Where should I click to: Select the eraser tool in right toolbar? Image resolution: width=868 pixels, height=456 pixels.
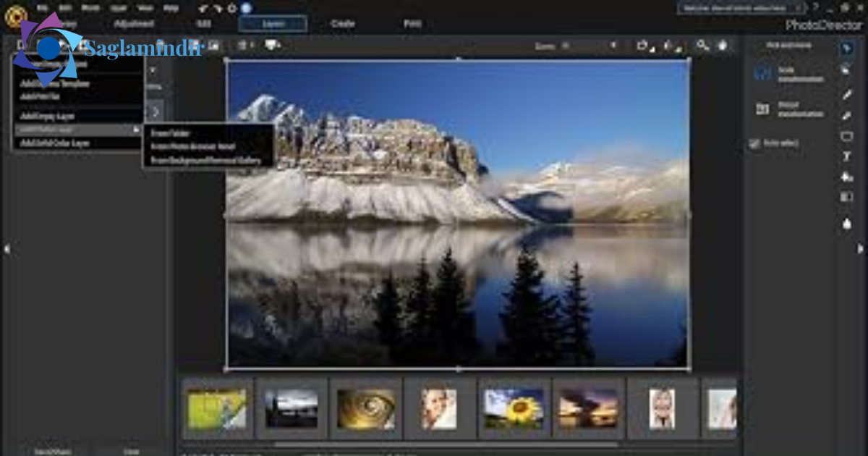[846, 116]
